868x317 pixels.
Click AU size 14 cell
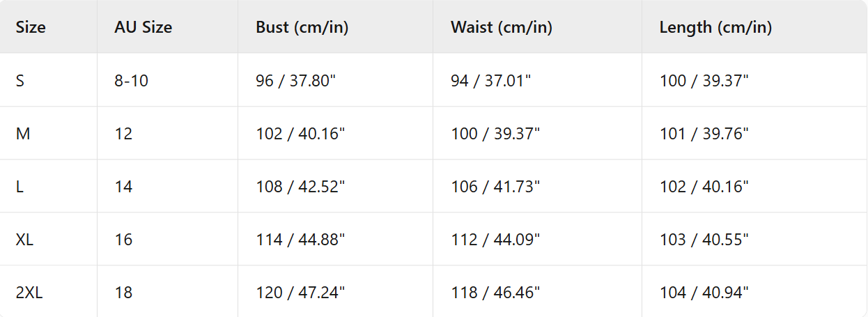123,187
